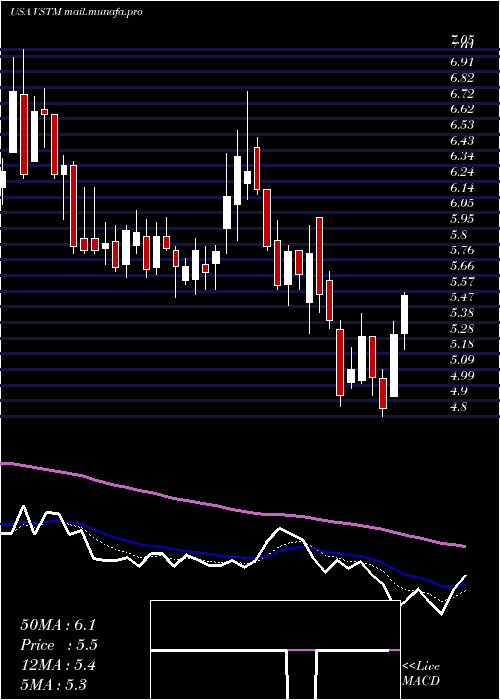This screenshot has height=700, width=500.
Task: Click the 6.43 price axis label
Action: (x=462, y=140)
